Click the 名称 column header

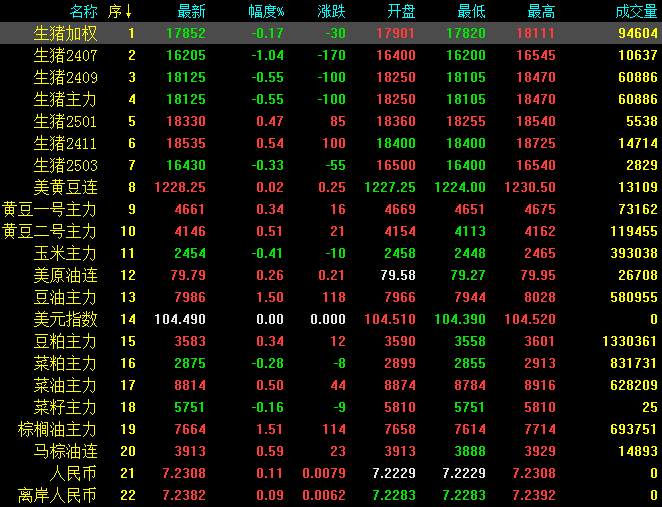[x=84, y=11]
